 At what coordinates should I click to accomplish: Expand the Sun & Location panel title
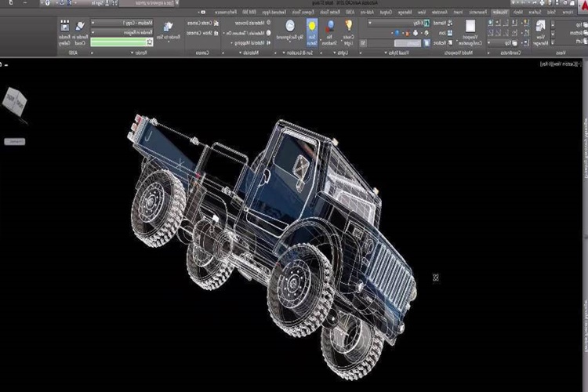[298, 53]
